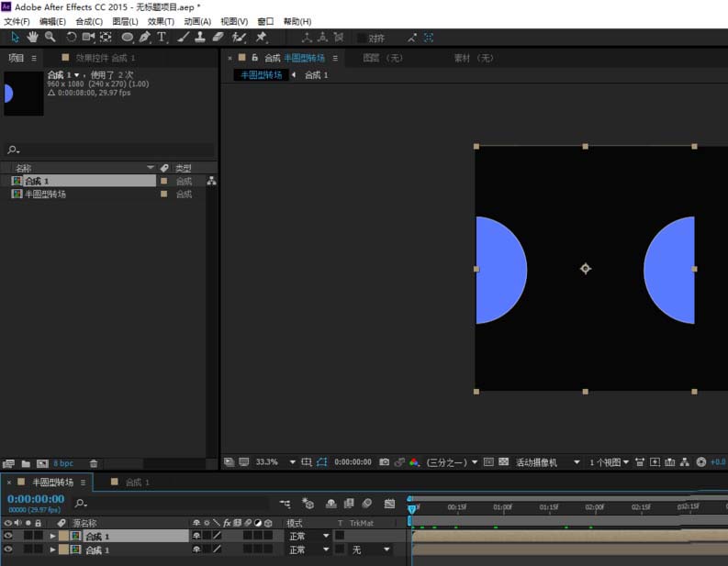
Task: Select 半圆型转场 in project panel
Action: pyautogui.click(x=45, y=194)
